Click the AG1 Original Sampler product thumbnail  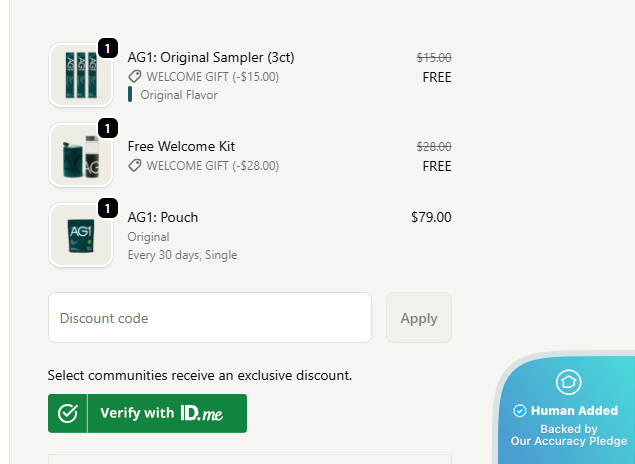(x=80, y=75)
